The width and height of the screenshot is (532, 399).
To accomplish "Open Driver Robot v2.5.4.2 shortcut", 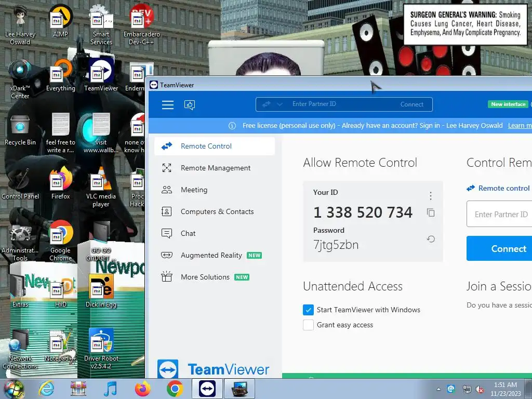I will (101, 349).
